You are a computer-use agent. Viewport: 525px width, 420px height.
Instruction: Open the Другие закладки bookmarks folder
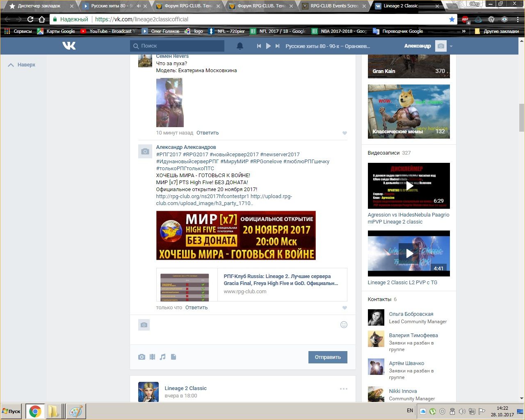point(496,31)
